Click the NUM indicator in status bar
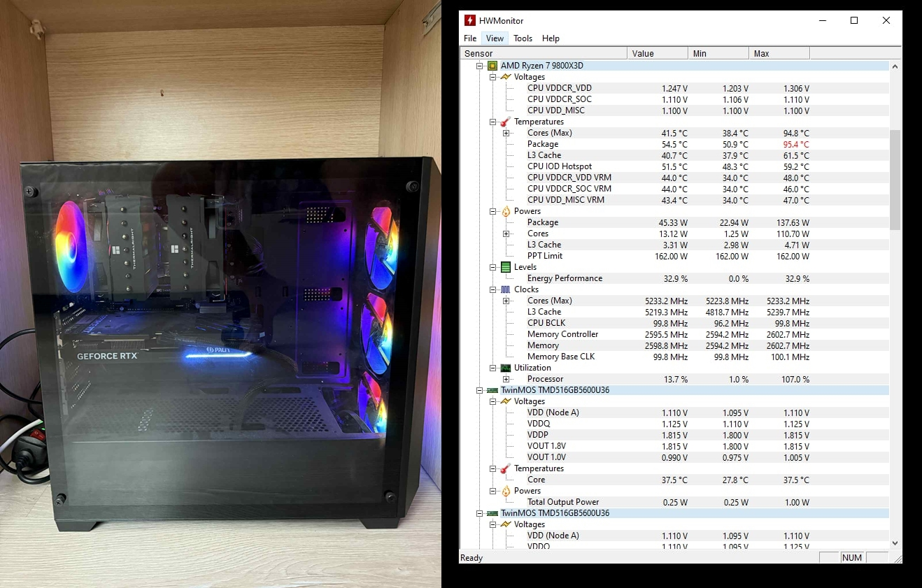Image resolution: width=922 pixels, height=588 pixels. pos(852,558)
